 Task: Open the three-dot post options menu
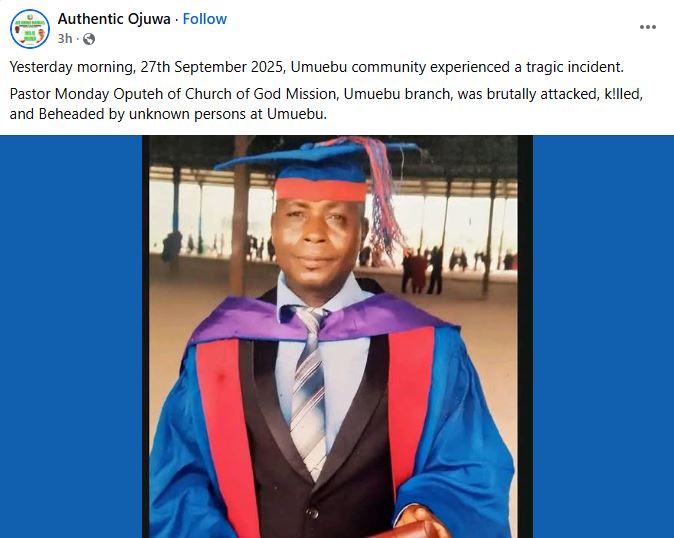coord(647,27)
